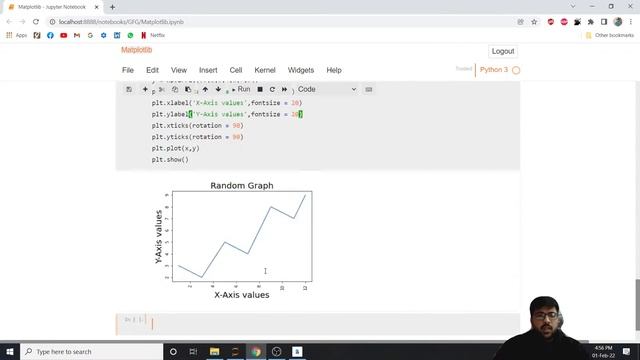Open the Kernel menu
This screenshot has height=360, width=640.
[x=265, y=70]
